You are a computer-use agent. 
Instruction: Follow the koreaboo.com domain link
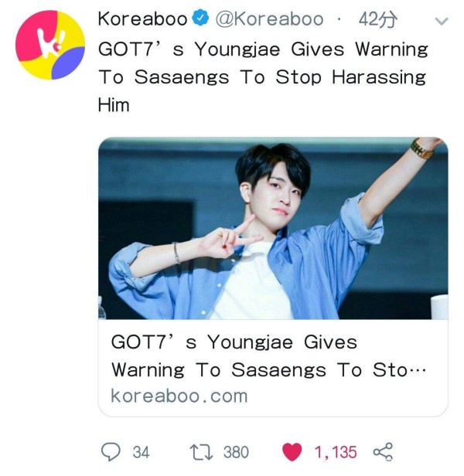[179, 396]
